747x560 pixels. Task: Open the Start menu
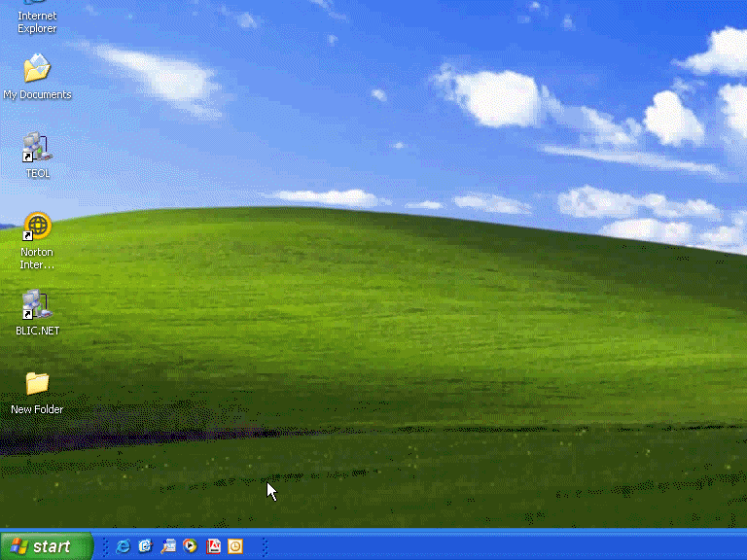(46, 546)
